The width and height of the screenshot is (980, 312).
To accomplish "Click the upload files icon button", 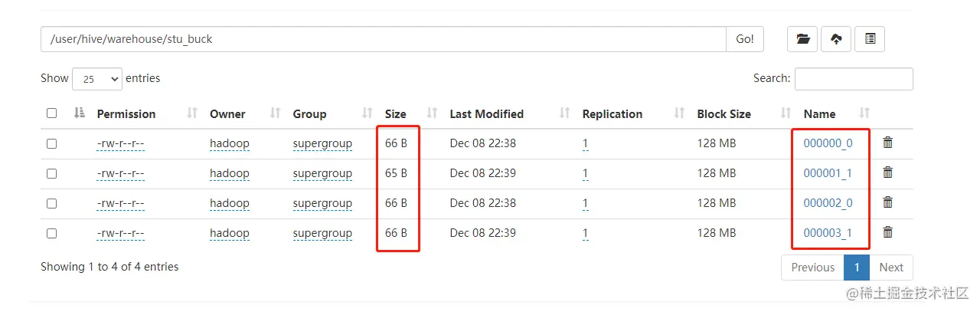I will point(836,39).
